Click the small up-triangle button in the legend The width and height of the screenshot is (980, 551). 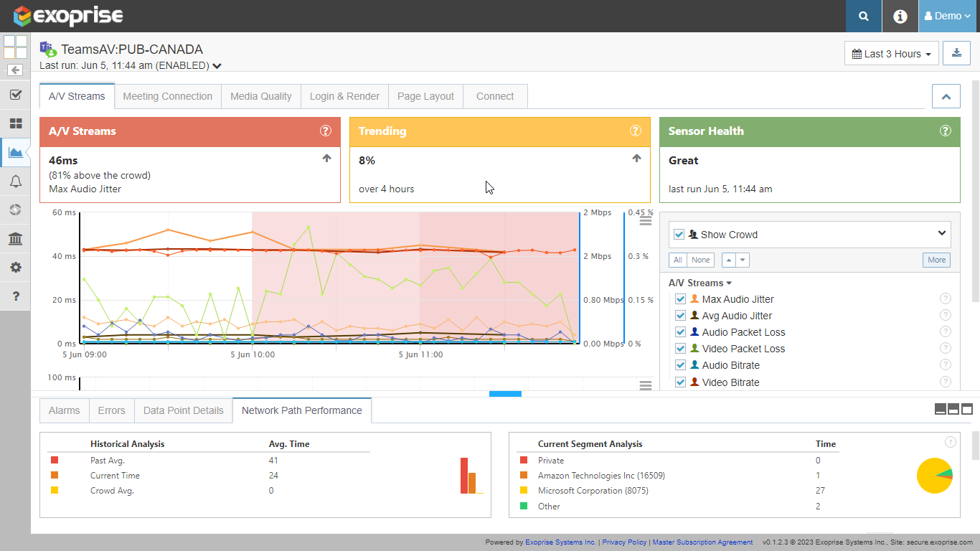(729, 260)
